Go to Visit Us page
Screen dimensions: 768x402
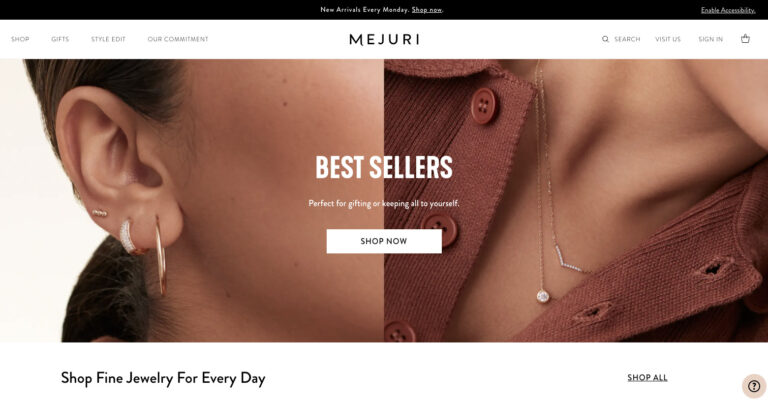coord(668,39)
